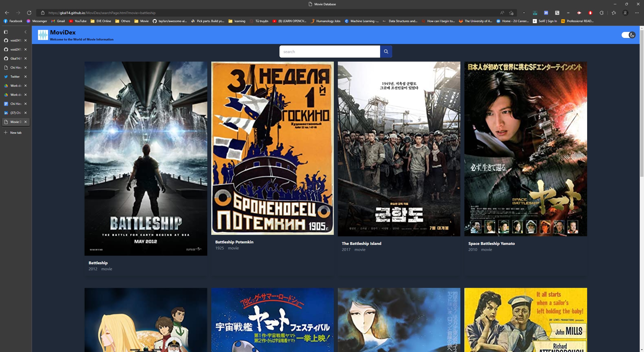Open the browser profile avatar
644x352 pixels.
(625, 13)
